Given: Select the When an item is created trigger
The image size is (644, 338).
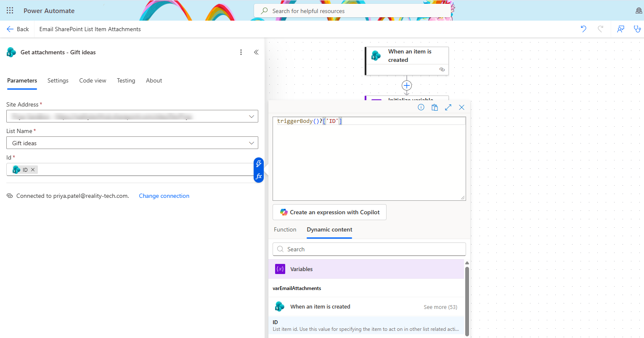Looking at the screenshot, I should [x=407, y=61].
